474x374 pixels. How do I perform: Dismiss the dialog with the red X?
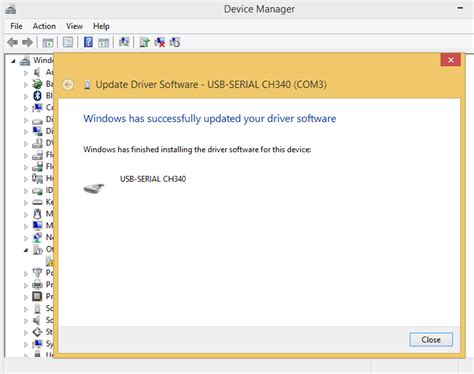(451, 60)
